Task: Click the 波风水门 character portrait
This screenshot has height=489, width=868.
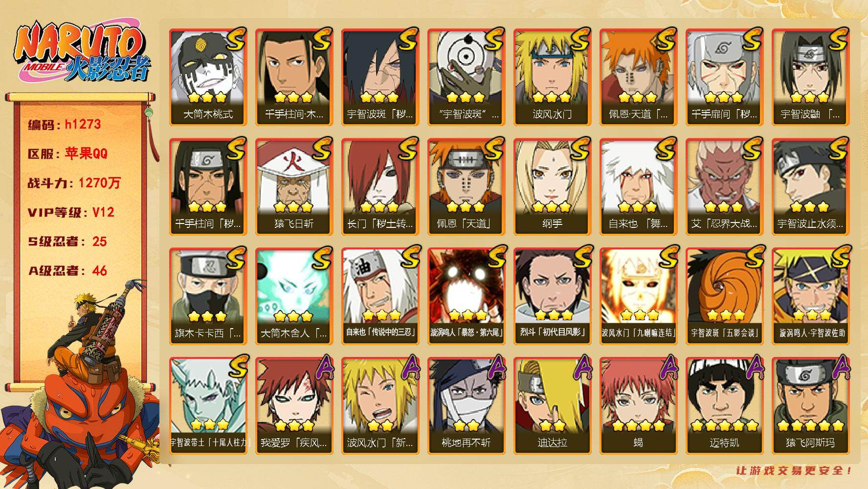Action: (552, 77)
